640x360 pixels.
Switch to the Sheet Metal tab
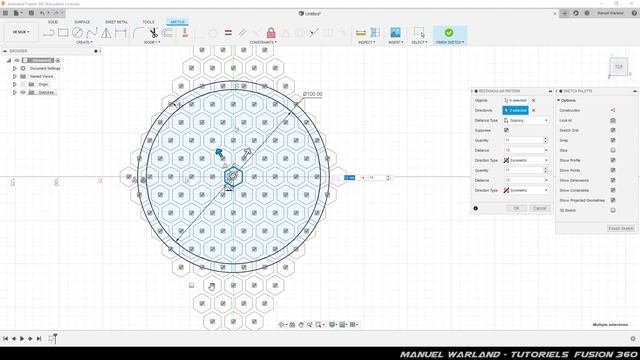pyautogui.click(x=116, y=22)
